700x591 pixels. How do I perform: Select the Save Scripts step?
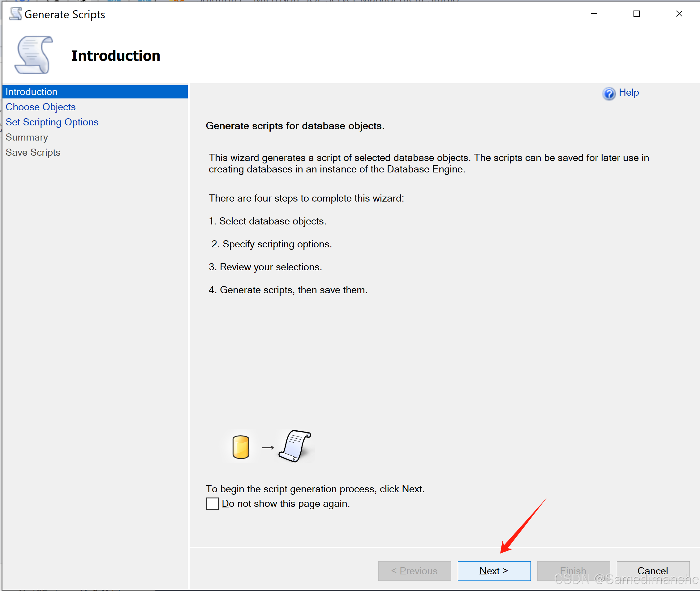pos(33,152)
